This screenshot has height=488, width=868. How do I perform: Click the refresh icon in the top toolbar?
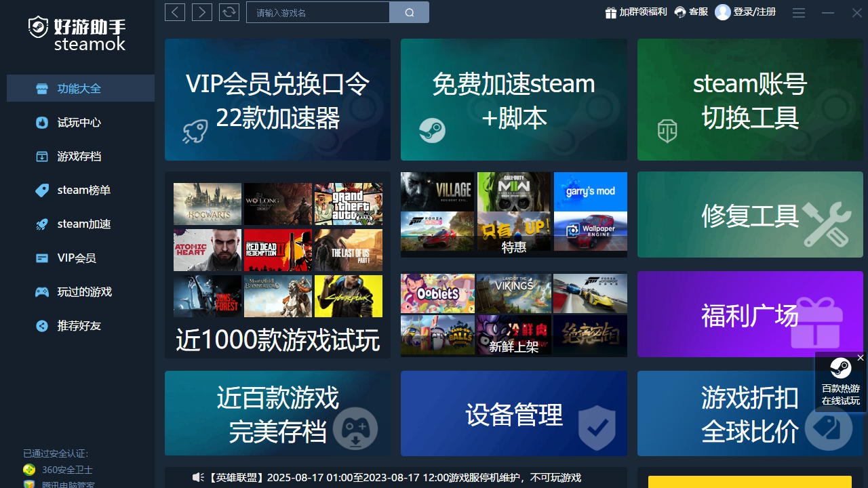point(229,12)
